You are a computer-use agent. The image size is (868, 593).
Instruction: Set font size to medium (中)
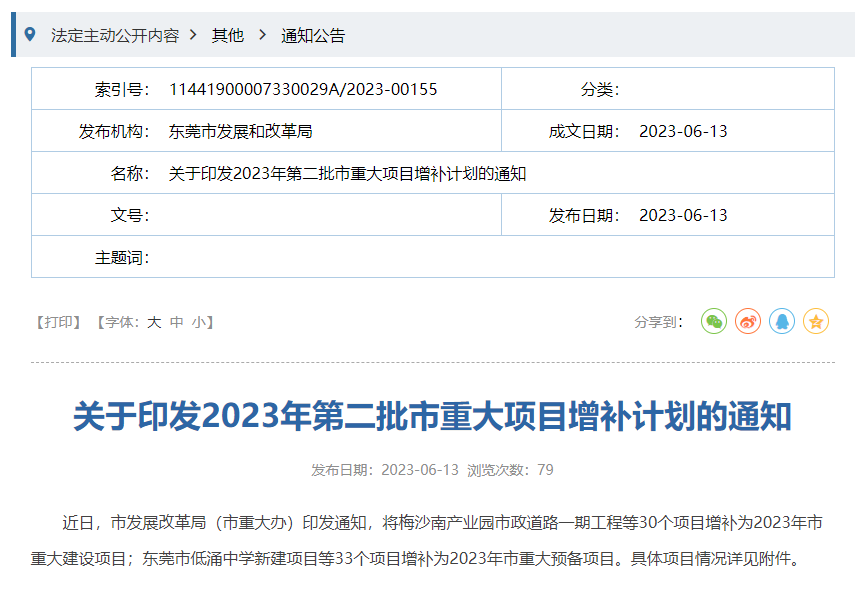[x=177, y=322]
